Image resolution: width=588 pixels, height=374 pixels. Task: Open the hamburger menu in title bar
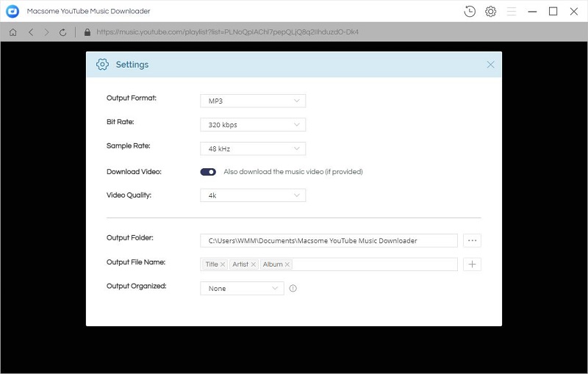point(512,11)
